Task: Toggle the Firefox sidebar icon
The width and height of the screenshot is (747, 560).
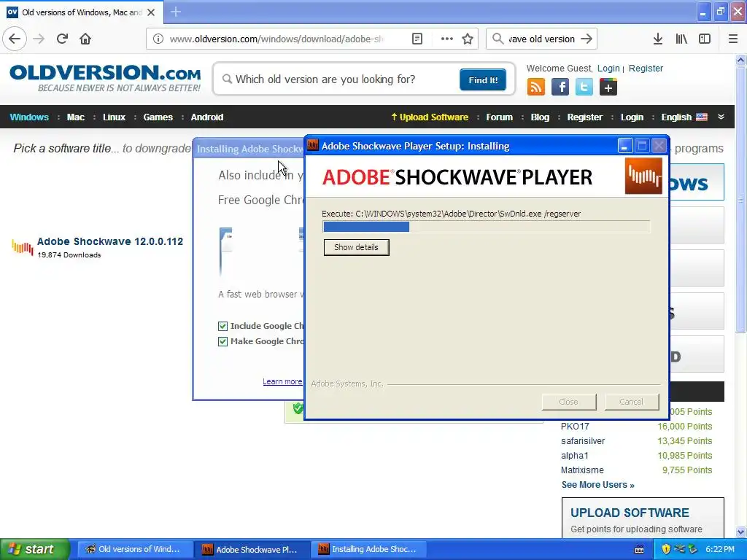Action: (x=705, y=39)
